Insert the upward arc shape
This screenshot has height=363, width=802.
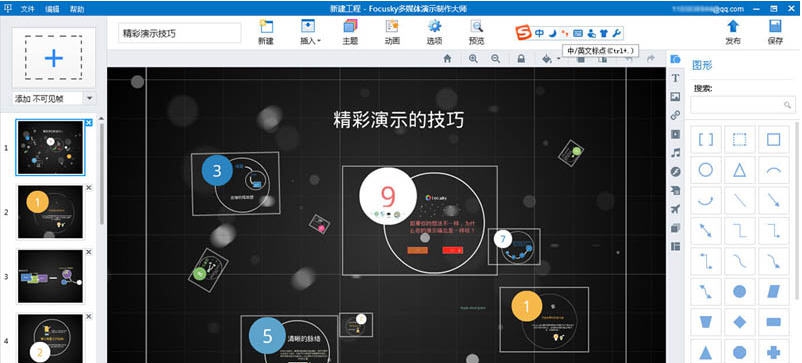[x=773, y=170]
